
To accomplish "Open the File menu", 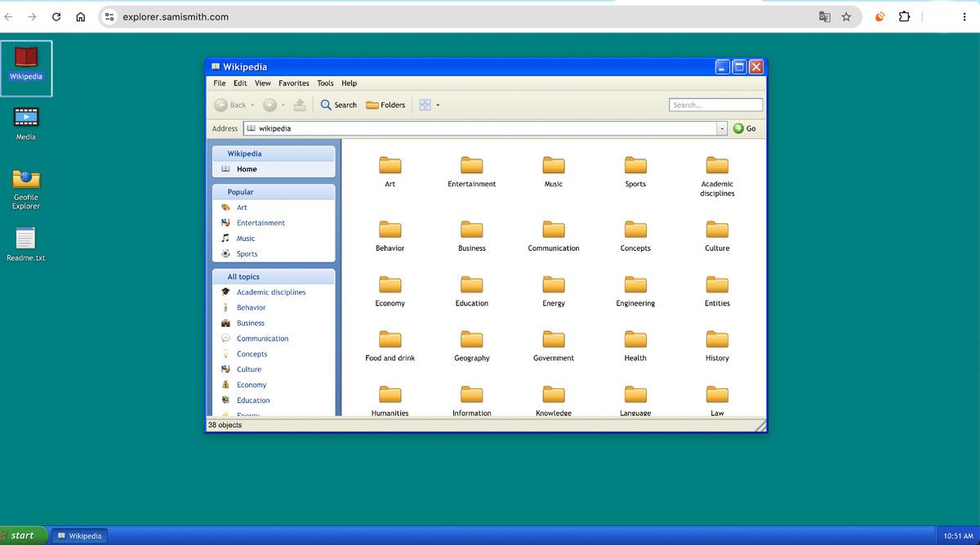I will tap(220, 83).
